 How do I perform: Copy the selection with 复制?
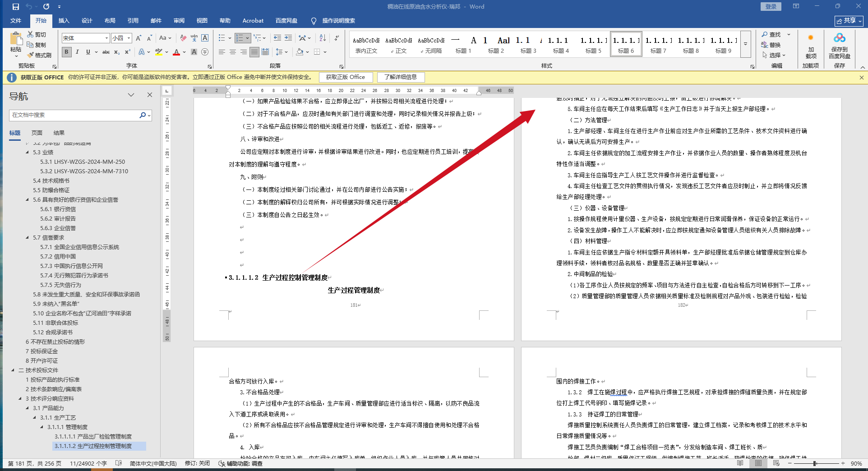coord(37,45)
